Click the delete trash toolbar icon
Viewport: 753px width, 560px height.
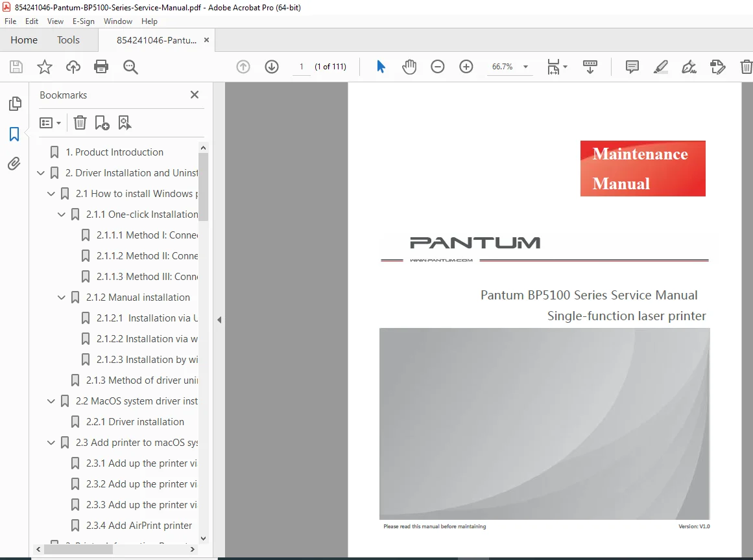747,67
